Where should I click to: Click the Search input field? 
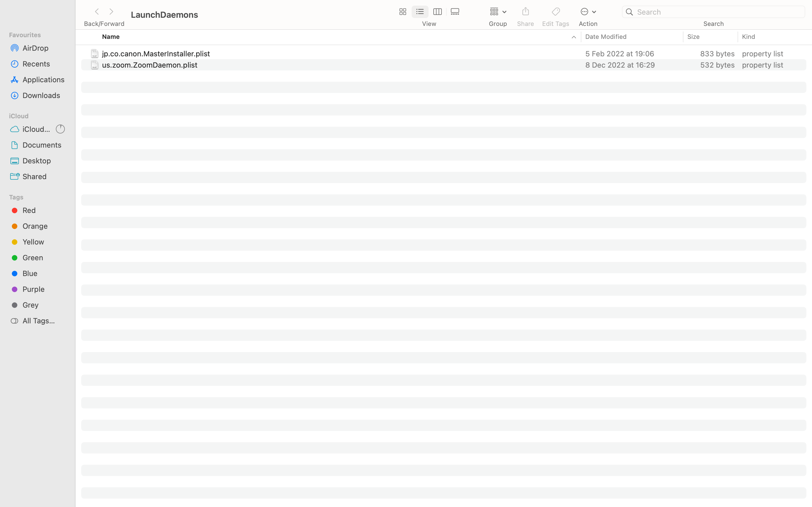click(718, 12)
